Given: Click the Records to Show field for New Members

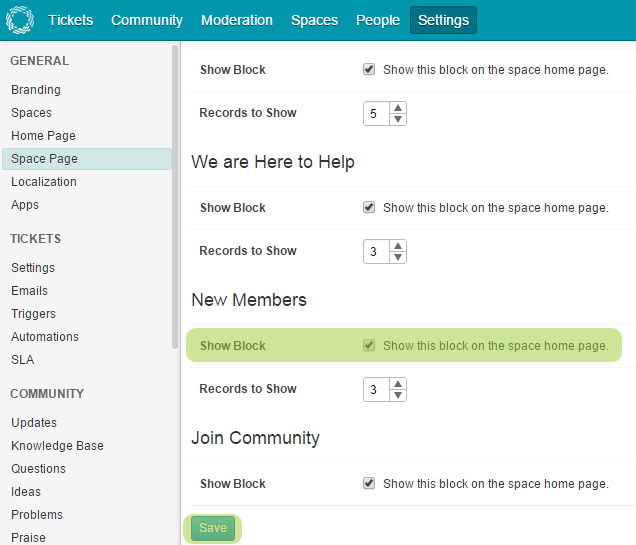Looking at the screenshot, I should (x=375, y=389).
